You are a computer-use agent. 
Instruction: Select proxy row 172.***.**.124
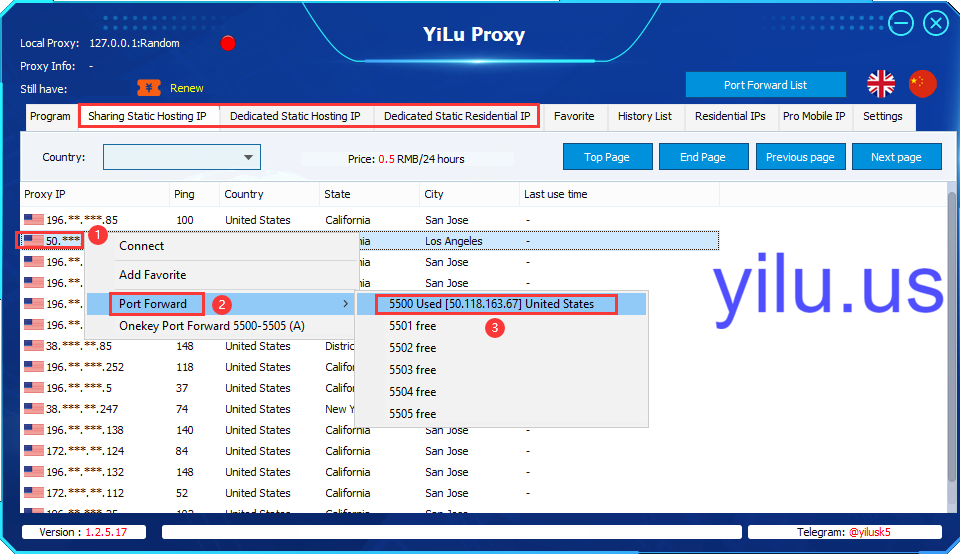coord(370,451)
